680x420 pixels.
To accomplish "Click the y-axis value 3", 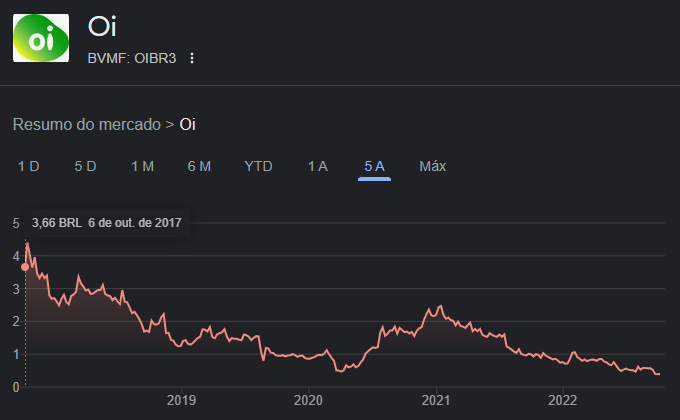I will (x=16, y=289).
